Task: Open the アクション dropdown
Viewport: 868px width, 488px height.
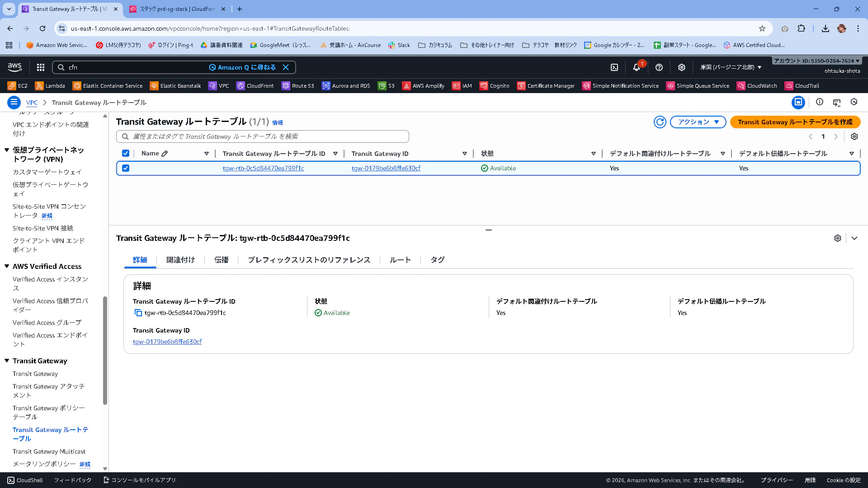Action: pyautogui.click(x=698, y=122)
